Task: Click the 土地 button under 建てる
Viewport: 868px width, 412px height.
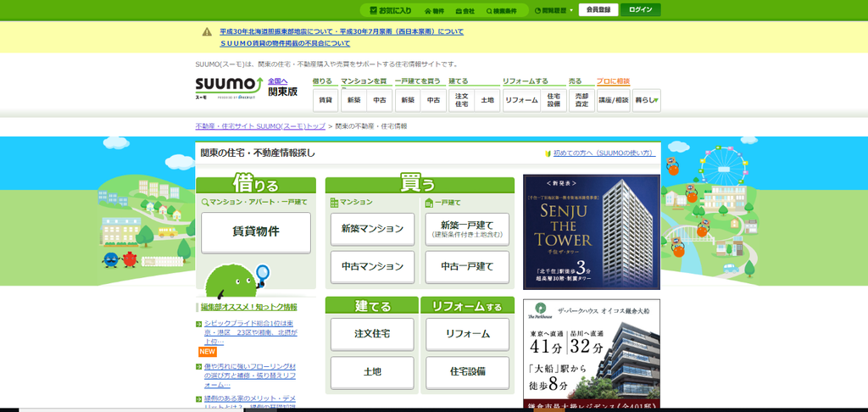Action: point(373,372)
